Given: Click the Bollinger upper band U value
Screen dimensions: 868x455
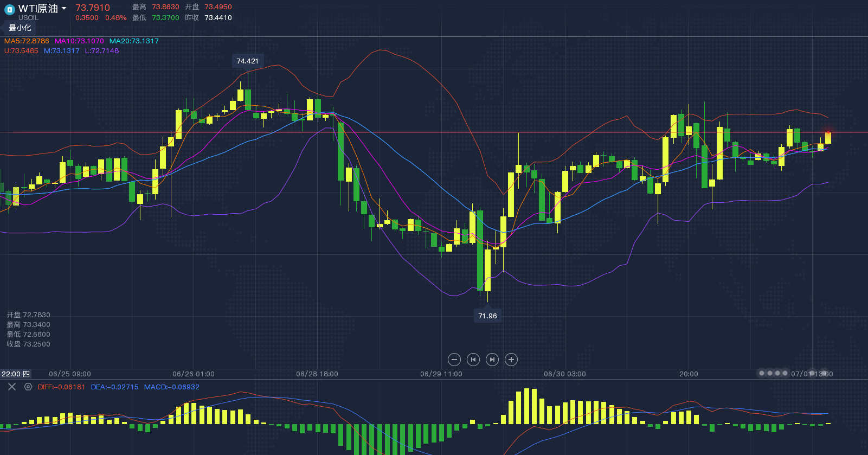Looking at the screenshot, I should [x=21, y=51].
